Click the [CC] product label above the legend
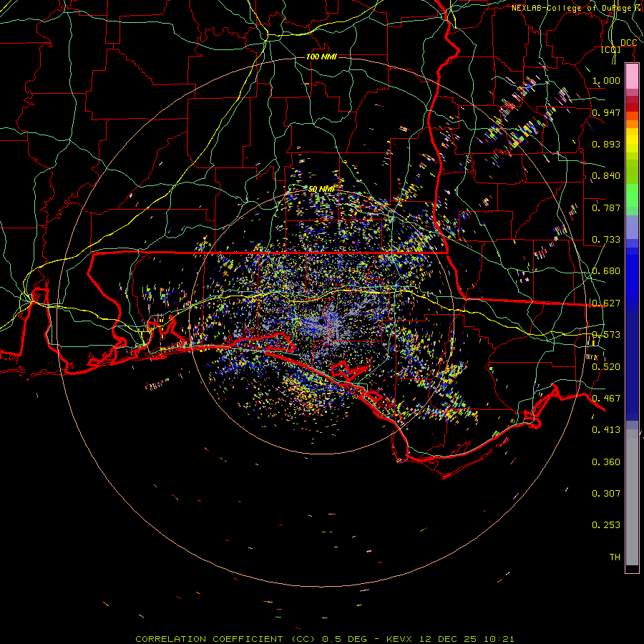 (x=611, y=50)
